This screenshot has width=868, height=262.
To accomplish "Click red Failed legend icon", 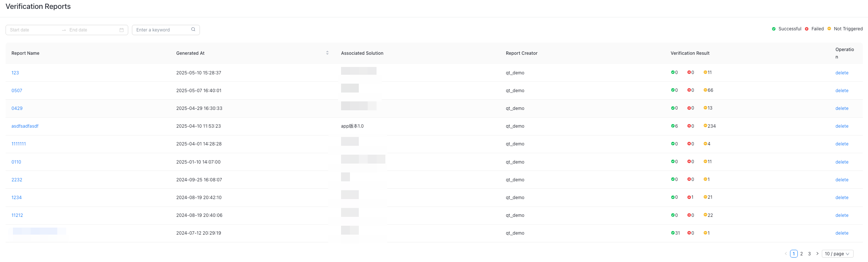I will point(807,29).
